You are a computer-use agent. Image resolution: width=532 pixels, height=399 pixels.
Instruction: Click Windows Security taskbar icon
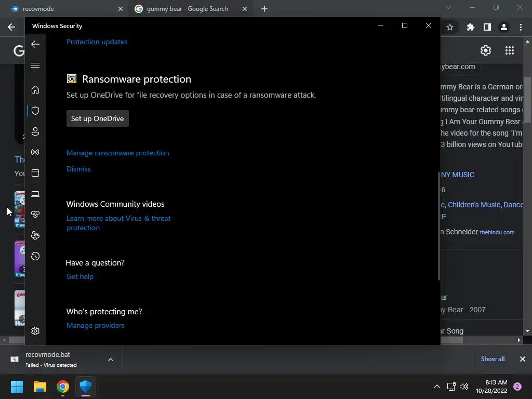86,387
